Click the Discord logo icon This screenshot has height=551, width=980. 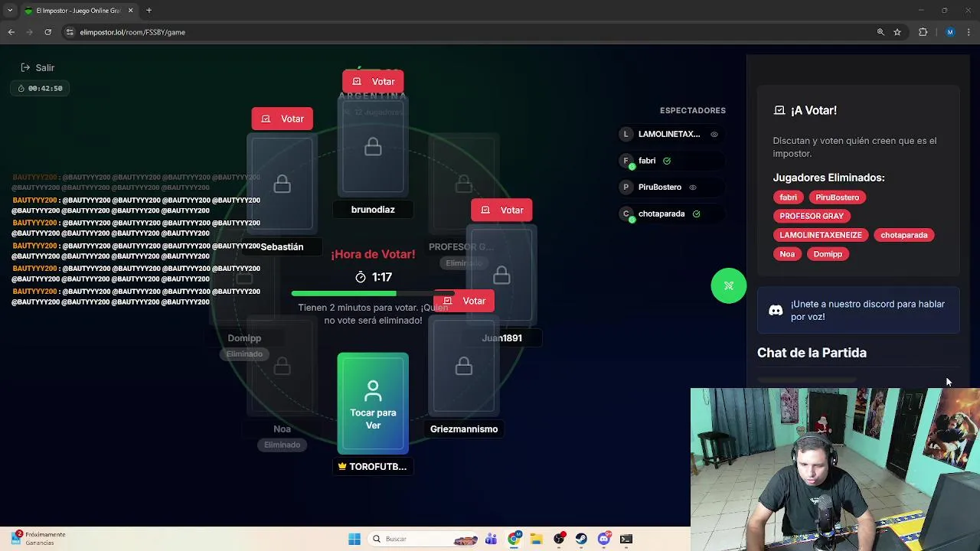pyautogui.click(x=776, y=310)
